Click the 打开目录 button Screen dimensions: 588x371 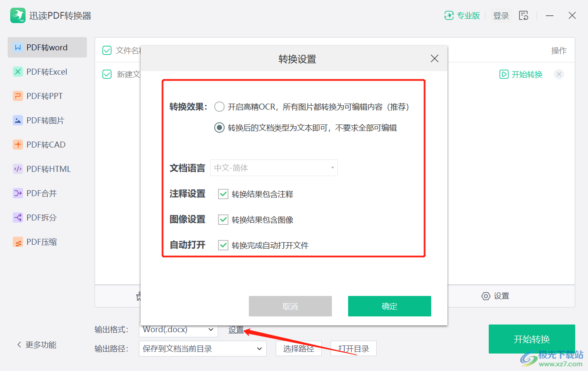point(354,348)
